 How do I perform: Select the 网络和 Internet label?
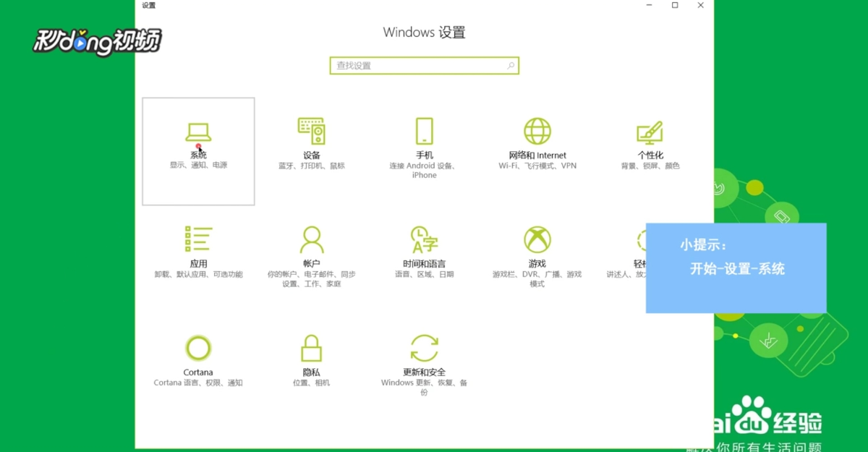pos(537,155)
